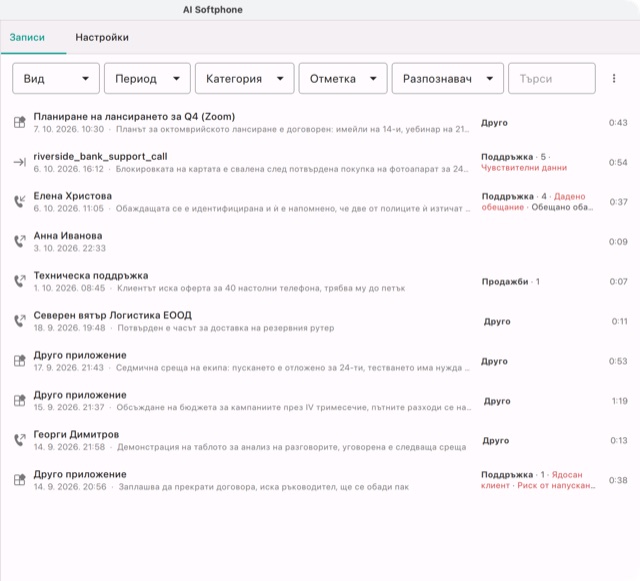Expand the Отметка filter dropdown
This screenshot has width=640, height=581.
pos(343,78)
